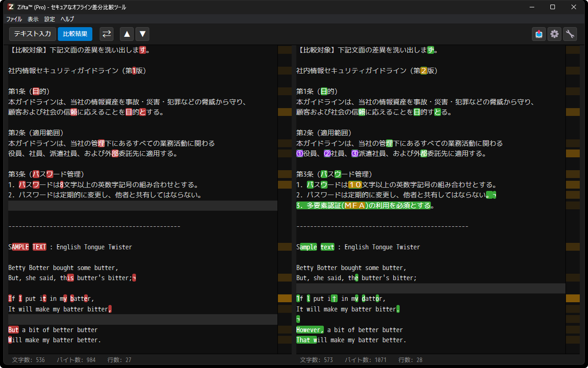This screenshot has width=588, height=368.
Task: Open the ファイル menu
Action: (14, 19)
